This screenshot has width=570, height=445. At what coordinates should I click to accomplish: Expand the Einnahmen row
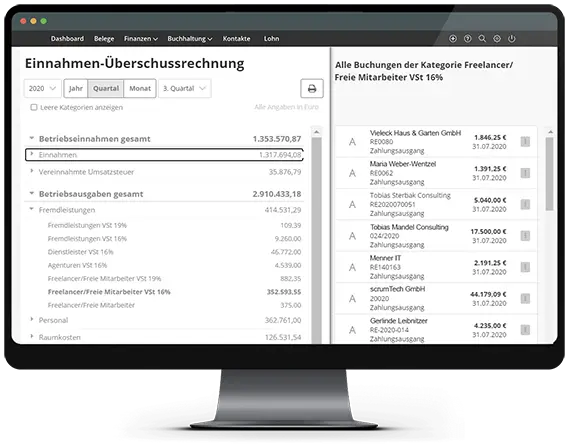(32, 154)
